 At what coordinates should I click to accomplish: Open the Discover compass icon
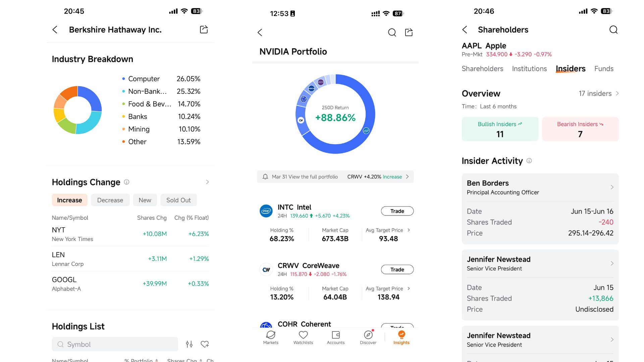pyautogui.click(x=368, y=335)
